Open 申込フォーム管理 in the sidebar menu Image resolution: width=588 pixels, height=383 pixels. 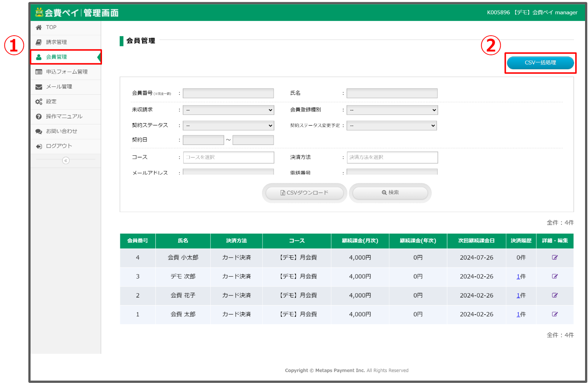point(67,72)
